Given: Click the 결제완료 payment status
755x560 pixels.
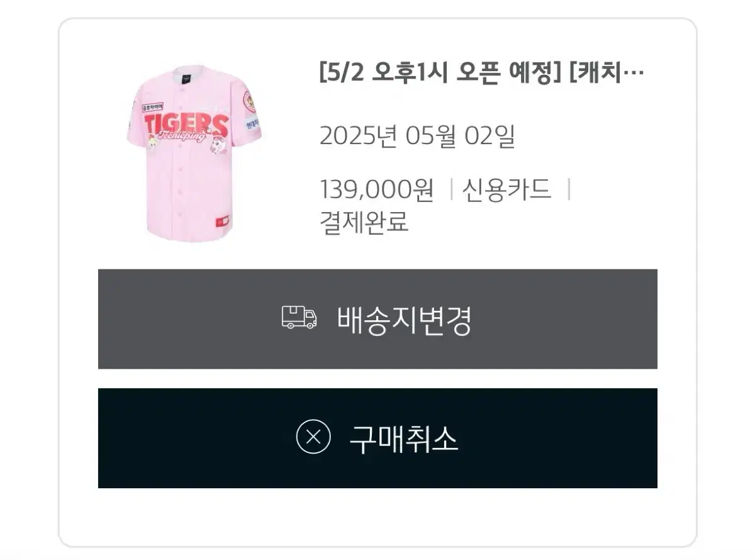Looking at the screenshot, I should pyautogui.click(x=364, y=222).
